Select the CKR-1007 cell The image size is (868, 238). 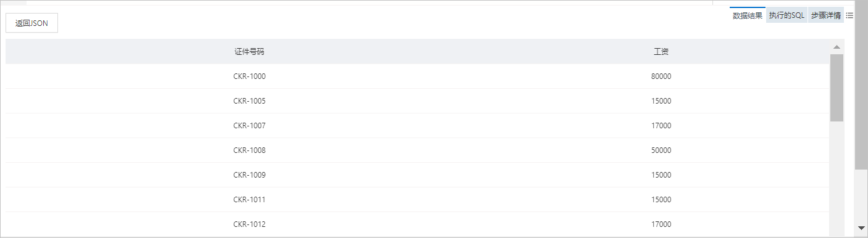pyautogui.click(x=249, y=126)
